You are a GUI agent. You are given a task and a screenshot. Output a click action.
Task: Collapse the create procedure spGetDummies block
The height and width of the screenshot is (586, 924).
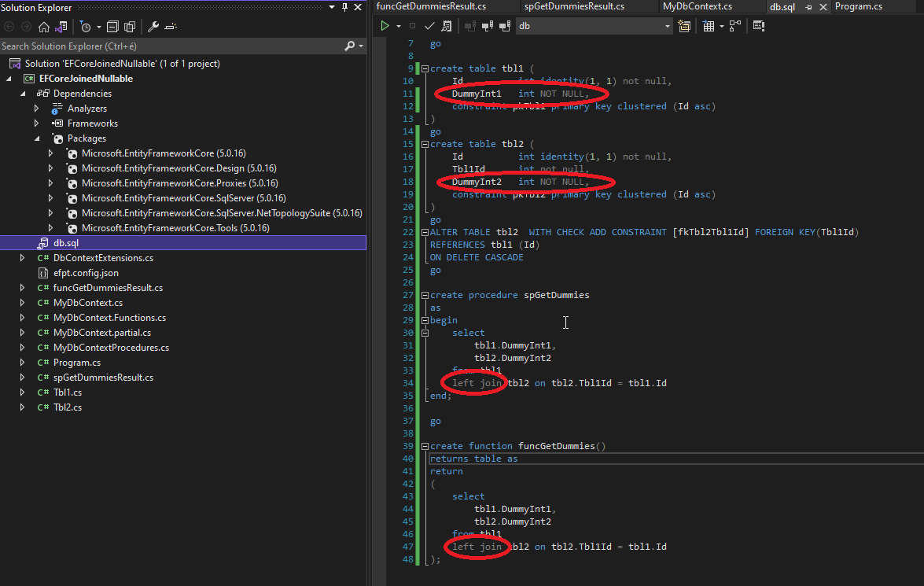tap(425, 295)
